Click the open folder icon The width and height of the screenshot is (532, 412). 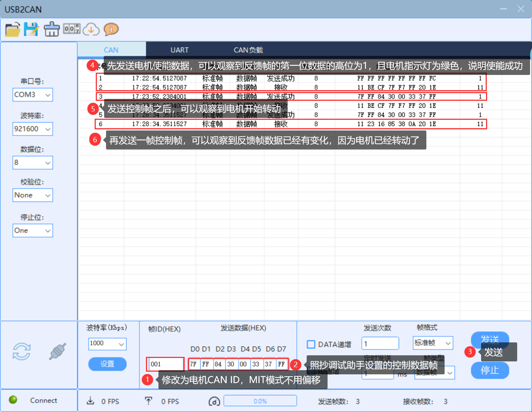(x=13, y=29)
